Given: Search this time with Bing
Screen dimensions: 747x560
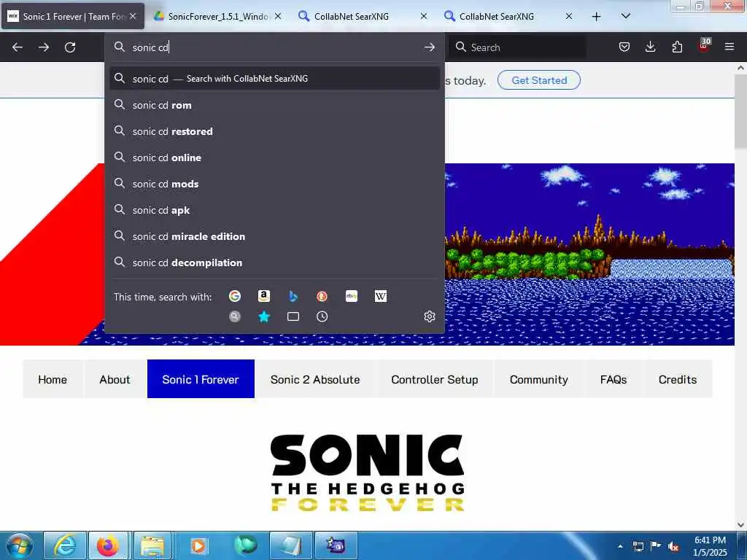Looking at the screenshot, I should point(293,296).
